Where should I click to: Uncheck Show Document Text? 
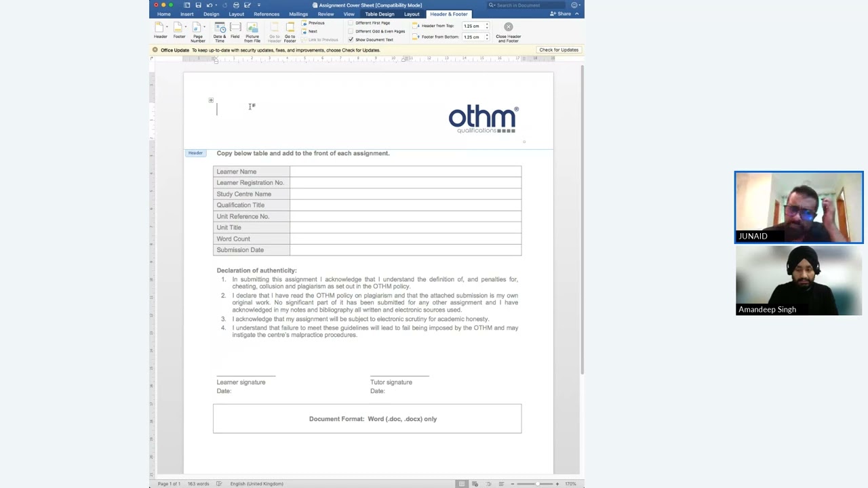[351, 39]
